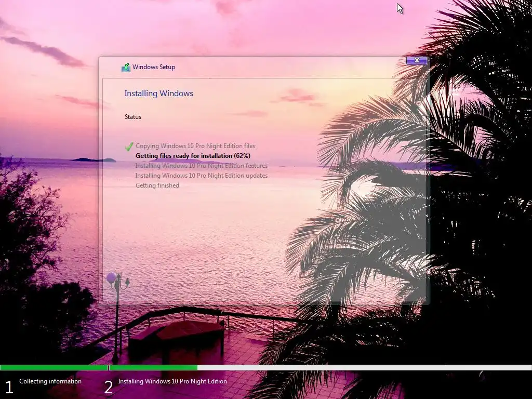This screenshot has height=399, width=532.
Task: Click the Installing Windows progress bar segment
Action: point(320,367)
